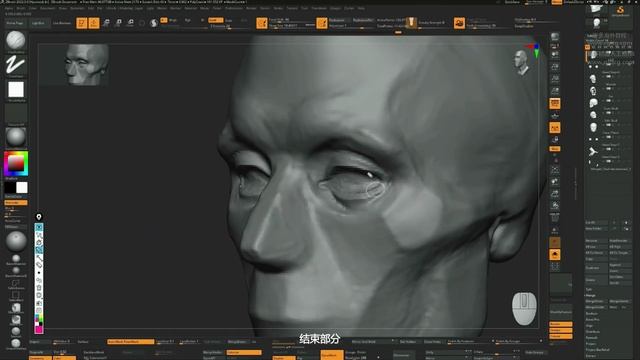Toggle Perspective view on right shelf

(555, 104)
